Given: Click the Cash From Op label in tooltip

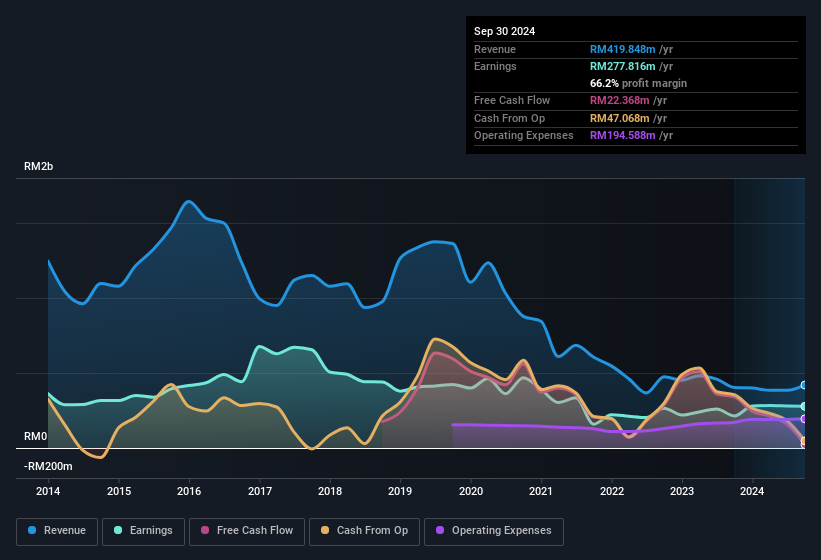Looking at the screenshot, I should point(509,118).
